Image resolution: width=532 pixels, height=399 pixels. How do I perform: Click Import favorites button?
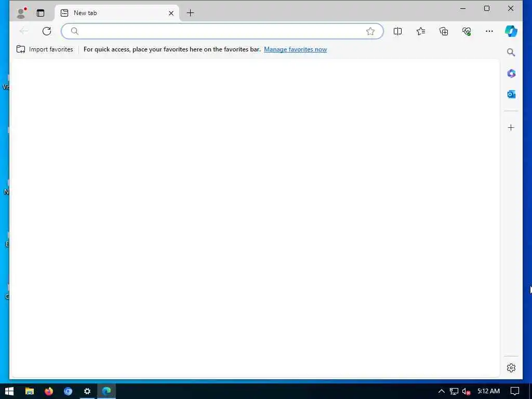(45, 49)
